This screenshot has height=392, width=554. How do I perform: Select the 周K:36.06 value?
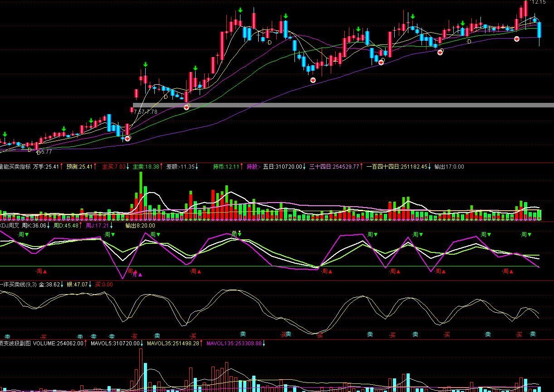click(x=34, y=226)
